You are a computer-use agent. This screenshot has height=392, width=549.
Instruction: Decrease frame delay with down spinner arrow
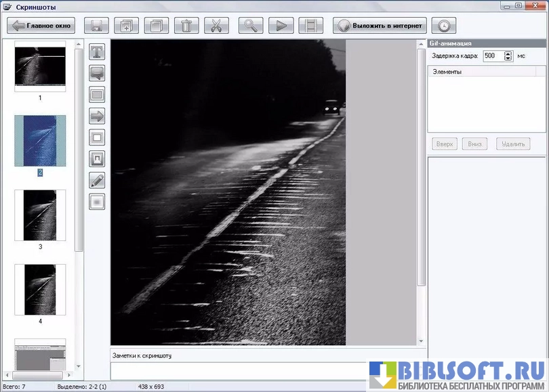508,59
